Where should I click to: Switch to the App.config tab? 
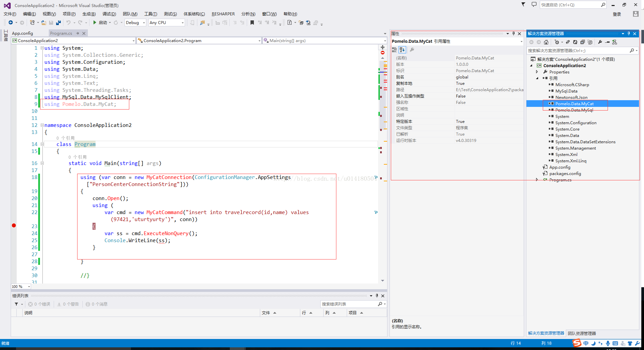22,33
